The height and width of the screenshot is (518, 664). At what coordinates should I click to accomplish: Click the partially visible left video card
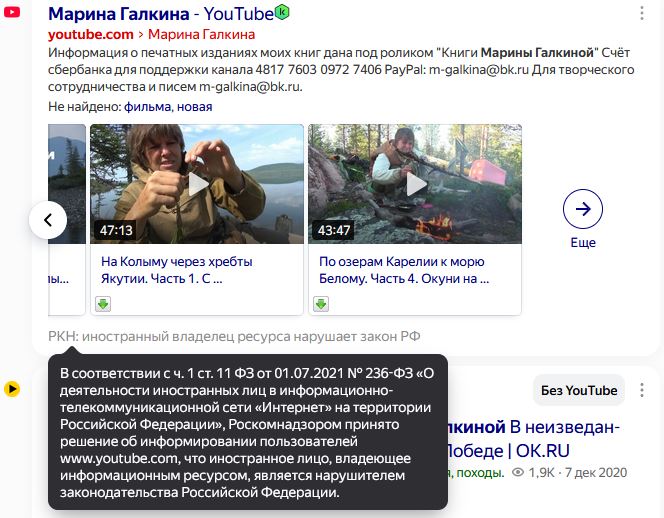(67, 219)
